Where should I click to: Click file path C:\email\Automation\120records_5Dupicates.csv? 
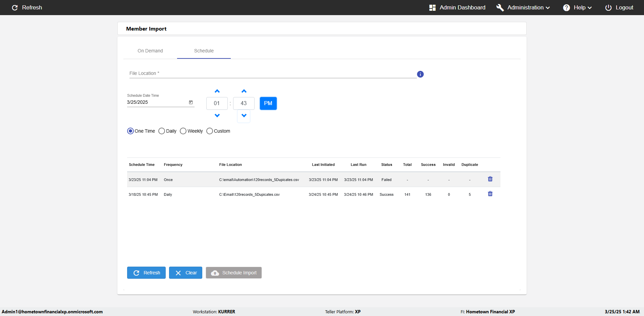(259, 180)
